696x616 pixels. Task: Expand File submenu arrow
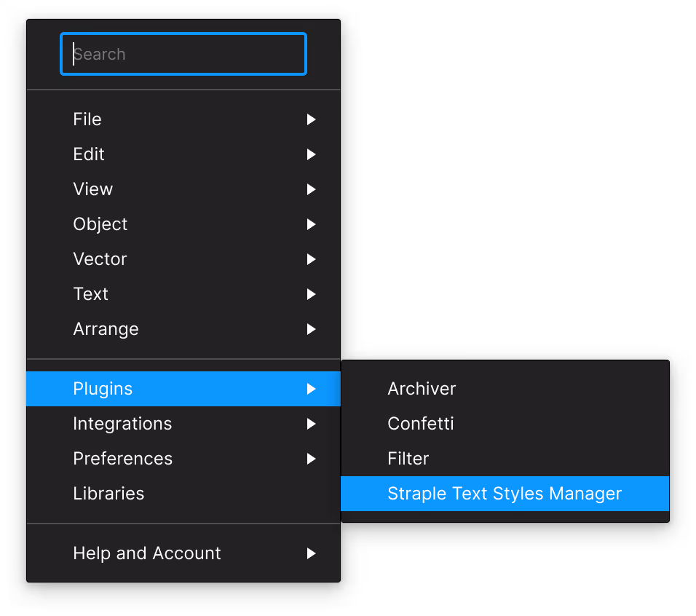311,119
